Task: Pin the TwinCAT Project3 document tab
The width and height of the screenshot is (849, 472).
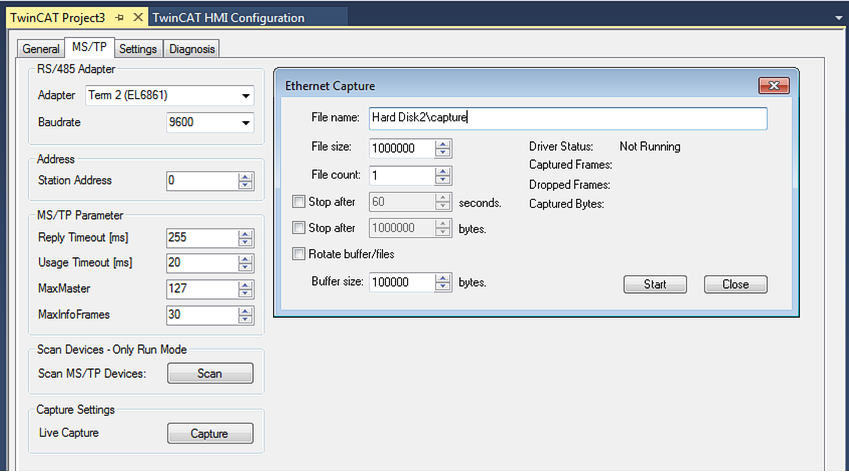Action: pos(120,18)
